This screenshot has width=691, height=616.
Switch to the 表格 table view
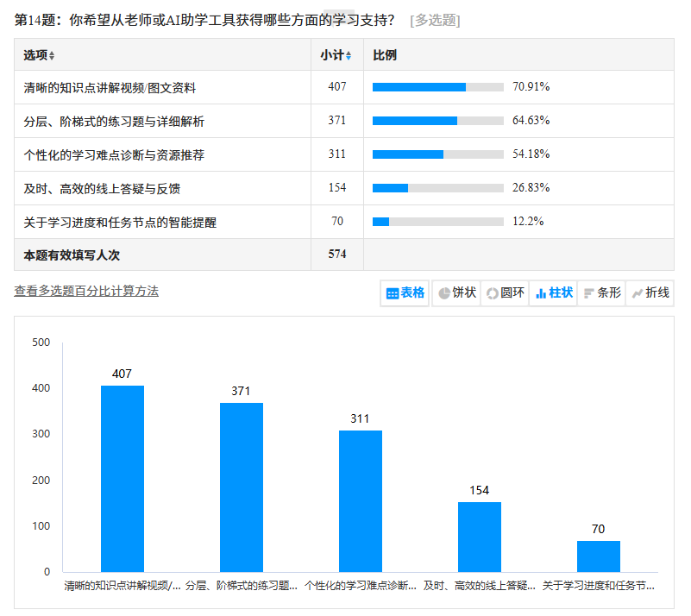(405, 293)
